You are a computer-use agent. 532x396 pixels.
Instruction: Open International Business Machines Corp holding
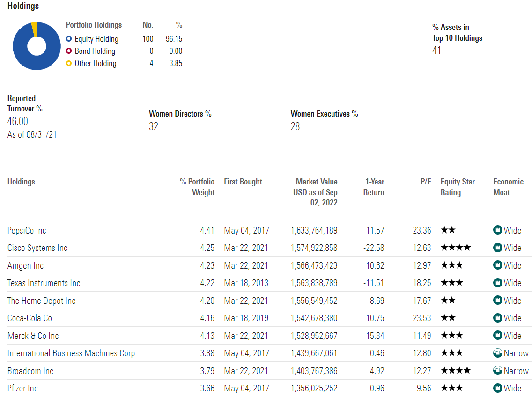click(x=71, y=353)
